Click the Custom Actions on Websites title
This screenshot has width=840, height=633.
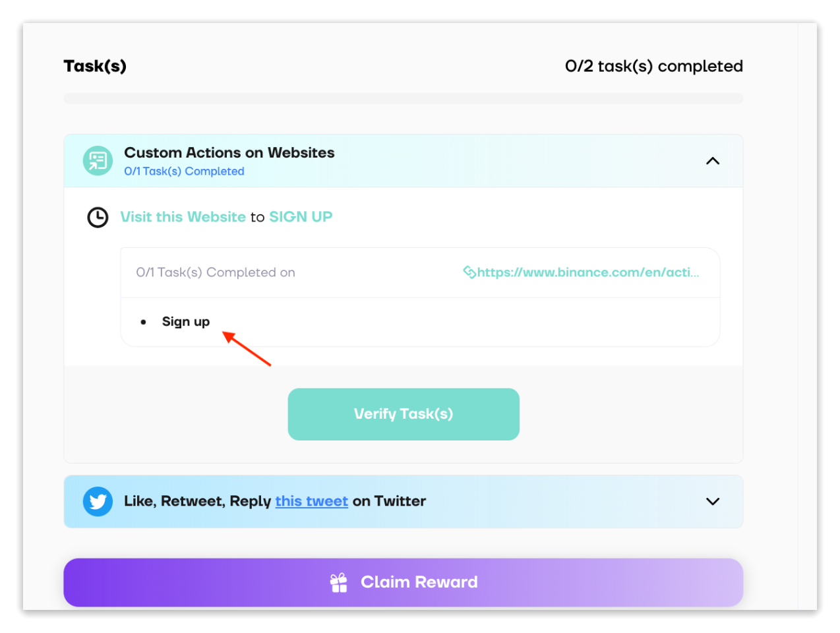[229, 153]
